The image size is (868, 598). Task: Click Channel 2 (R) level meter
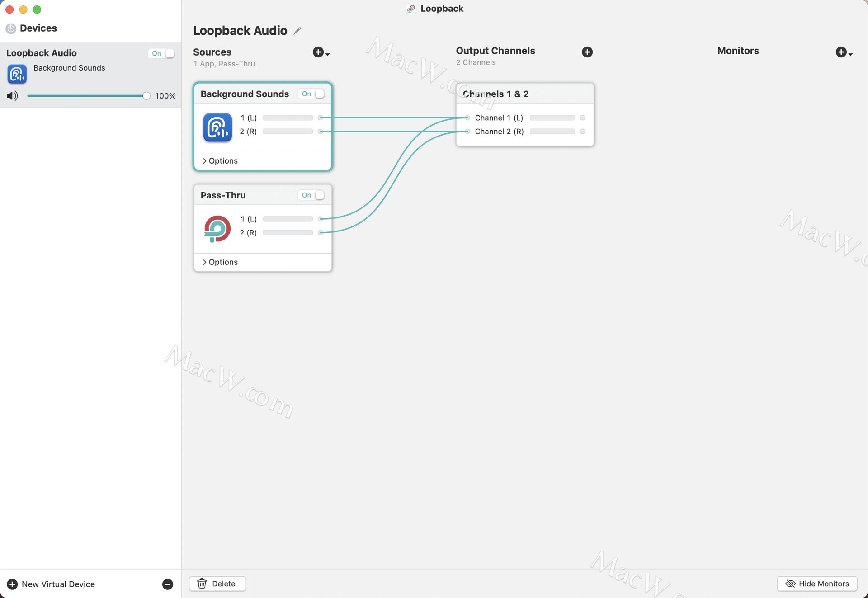[x=552, y=132]
